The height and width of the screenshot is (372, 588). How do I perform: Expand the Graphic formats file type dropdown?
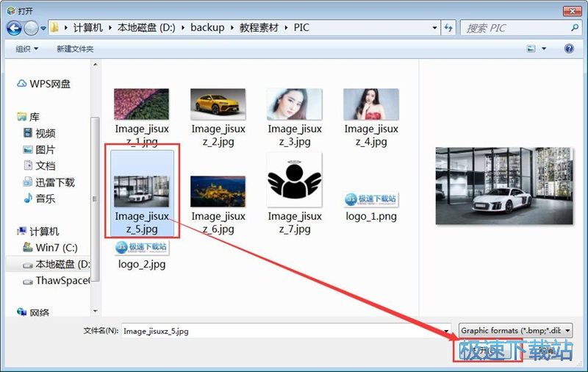[x=514, y=331]
